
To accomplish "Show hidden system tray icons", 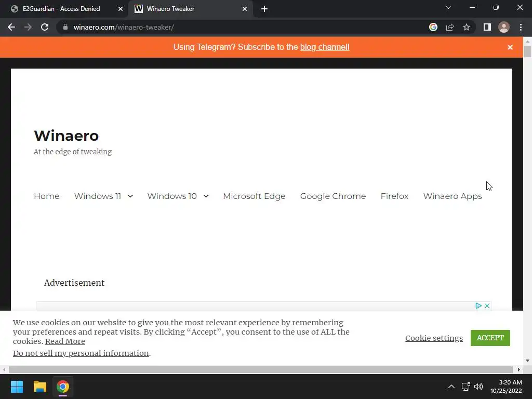I will coord(451,387).
